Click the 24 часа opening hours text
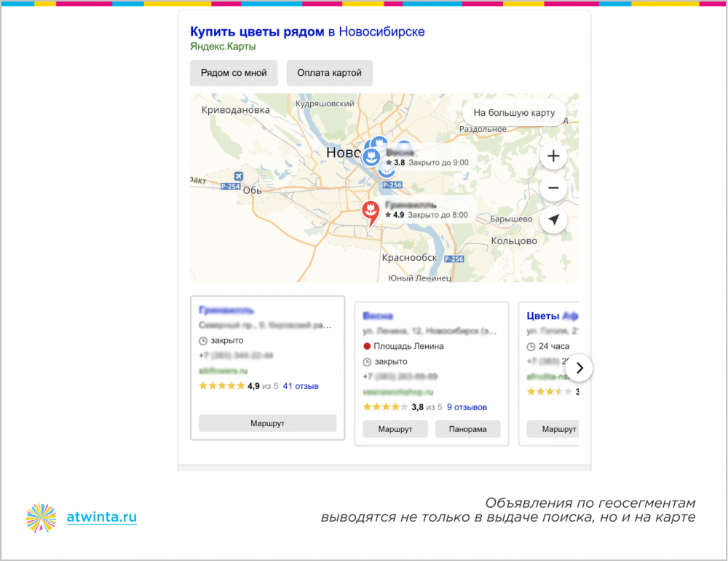 click(554, 346)
